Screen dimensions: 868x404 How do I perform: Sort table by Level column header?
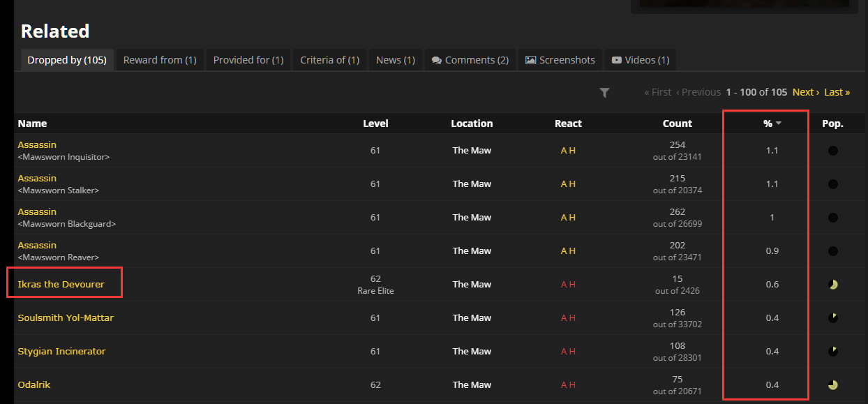pyautogui.click(x=375, y=124)
